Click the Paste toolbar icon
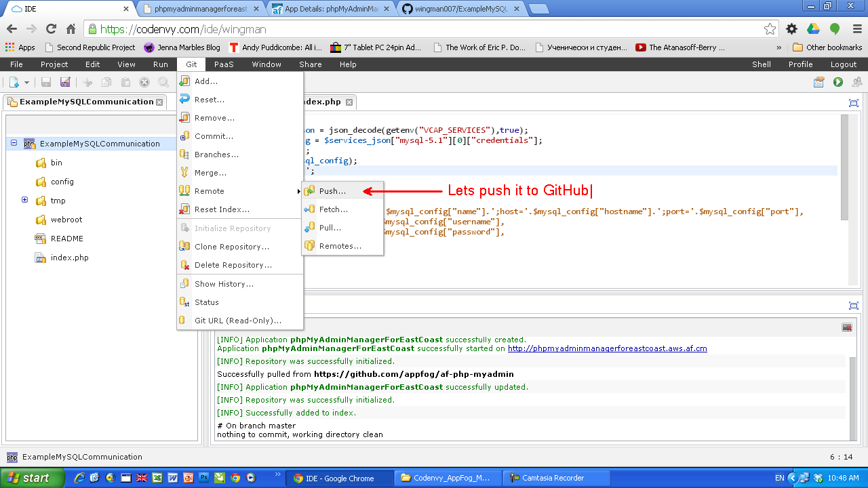Image resolution: width=868 pixels, height=488 pixels. (x=125, y=82)
